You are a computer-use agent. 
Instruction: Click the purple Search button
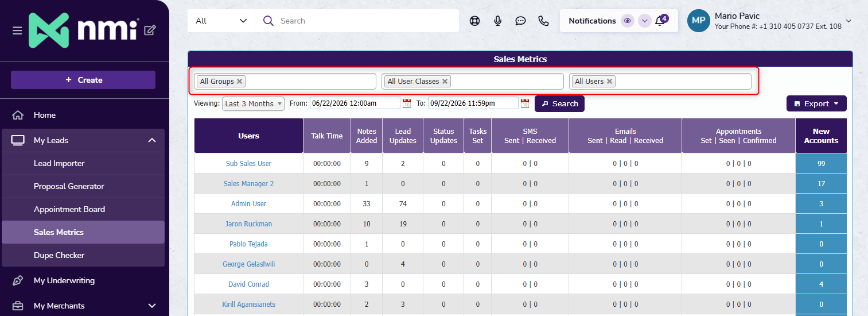tap(559, 103)
